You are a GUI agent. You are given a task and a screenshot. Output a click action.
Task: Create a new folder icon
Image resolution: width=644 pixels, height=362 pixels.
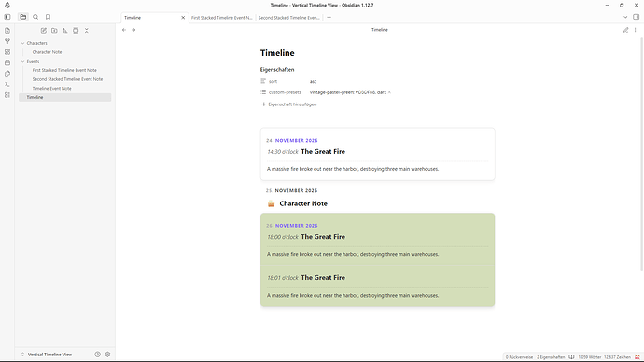coord(54,31)
